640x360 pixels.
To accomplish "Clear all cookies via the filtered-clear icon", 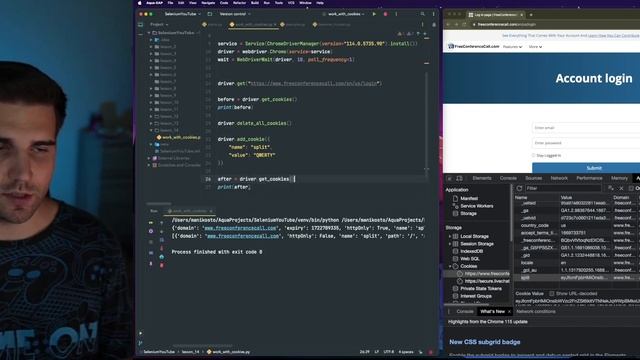I will click(611, 188).
